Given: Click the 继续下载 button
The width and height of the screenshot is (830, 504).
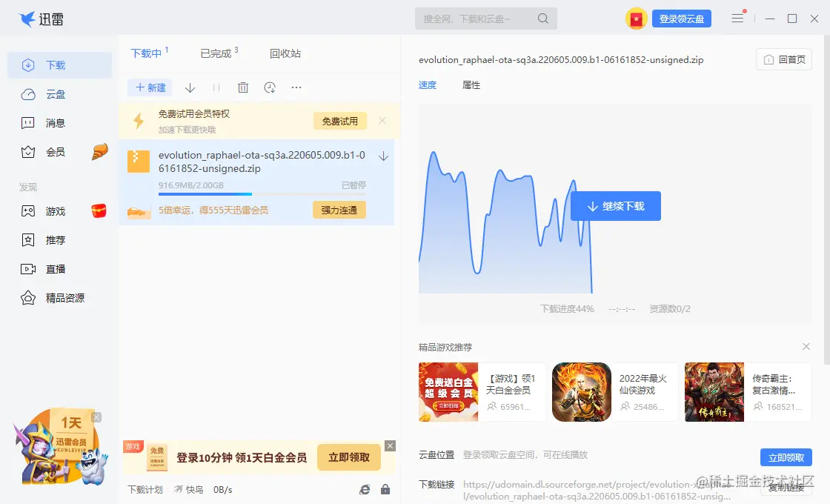Looking at the screenshot, I should coord(616,206).
